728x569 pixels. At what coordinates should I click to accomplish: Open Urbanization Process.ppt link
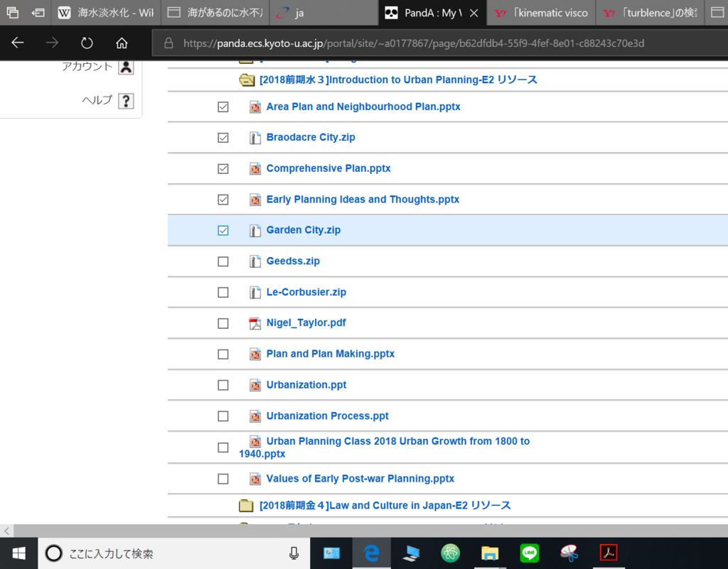coord(327,416)
